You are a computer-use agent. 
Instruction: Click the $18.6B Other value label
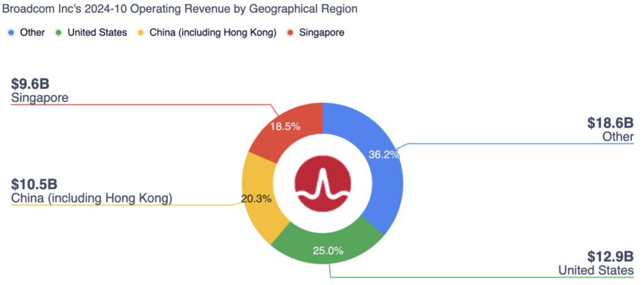point(610,123)
